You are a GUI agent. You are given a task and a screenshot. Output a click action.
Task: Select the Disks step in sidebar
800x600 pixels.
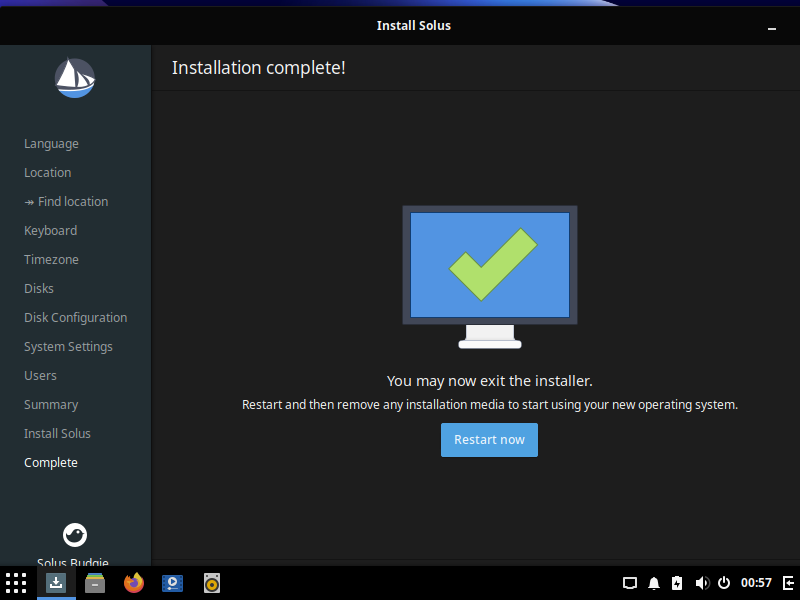click(x=39, y=288)
